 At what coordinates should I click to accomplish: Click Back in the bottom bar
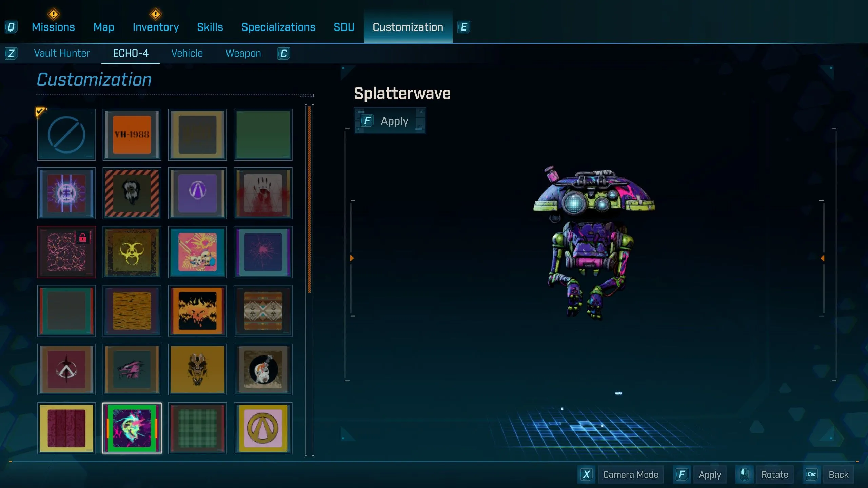point(838,475)
